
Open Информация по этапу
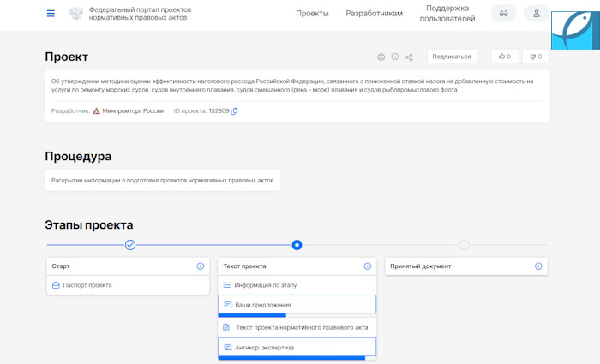click(x=297, y=285)
